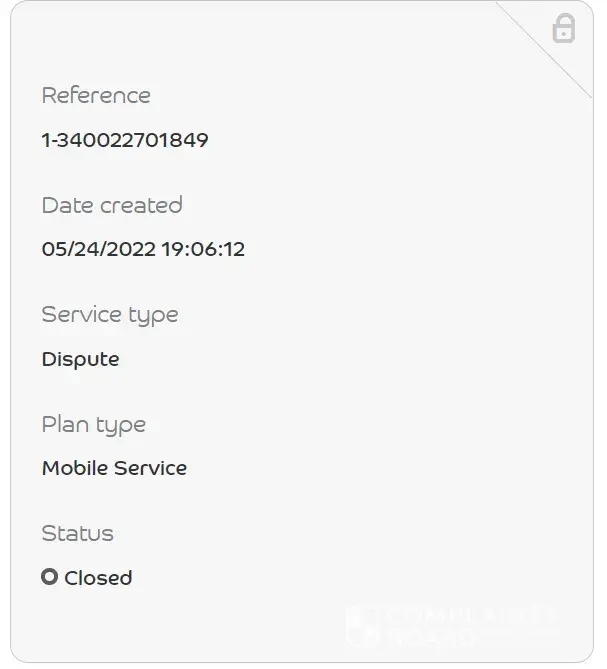Image resolution: width=607 pixels, height=669 pixels.
Task: Click the Dispute service type value
Action: click(x=80, y=359)
